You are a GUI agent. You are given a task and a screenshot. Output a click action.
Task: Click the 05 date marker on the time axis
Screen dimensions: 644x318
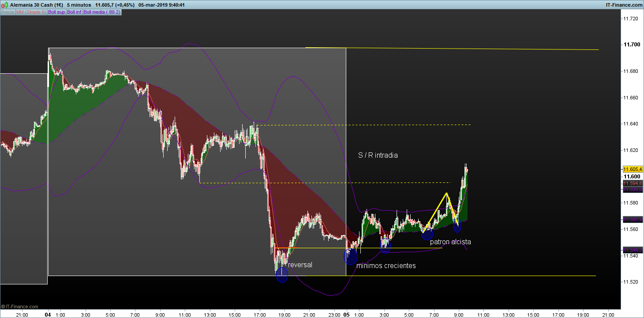coord(346,315)
